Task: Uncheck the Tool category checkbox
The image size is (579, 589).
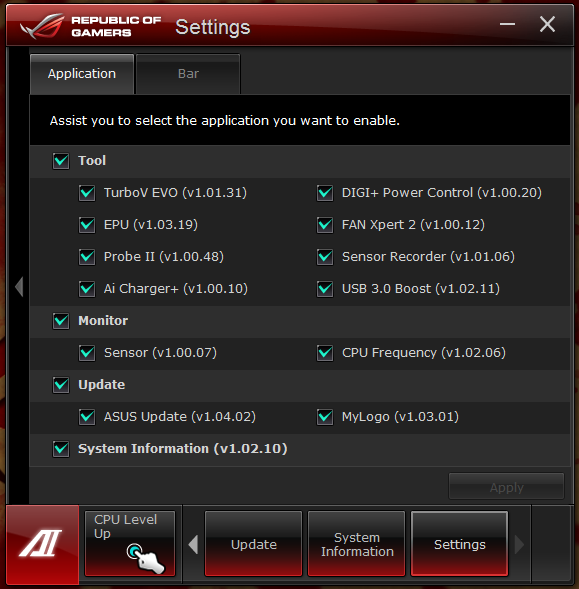Action: 61,161
